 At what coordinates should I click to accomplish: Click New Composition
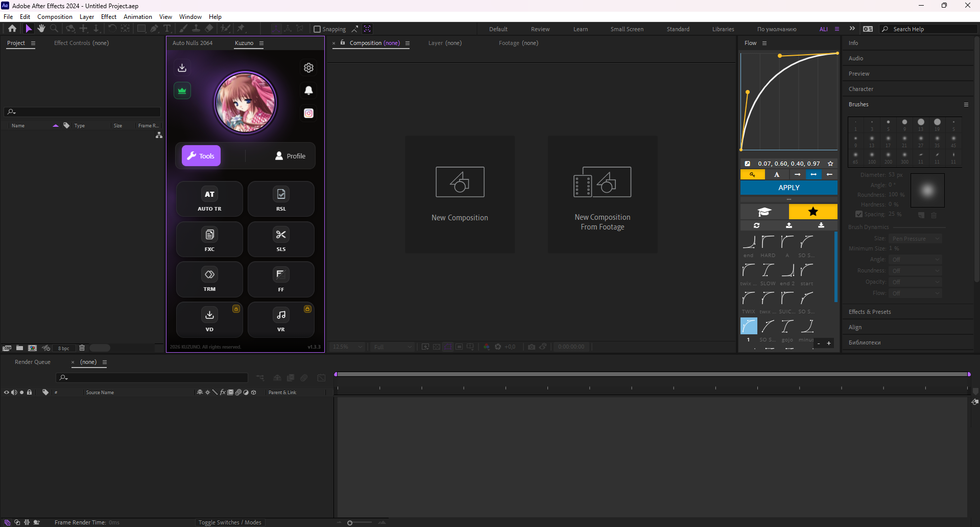(x=460, y=194)
